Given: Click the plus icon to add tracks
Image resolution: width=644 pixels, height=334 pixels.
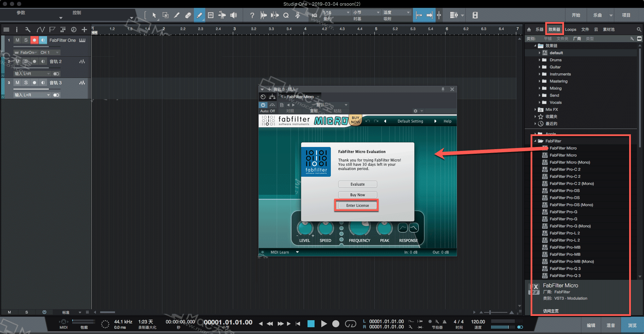Looking at the screenshot, I should point(84,29).
